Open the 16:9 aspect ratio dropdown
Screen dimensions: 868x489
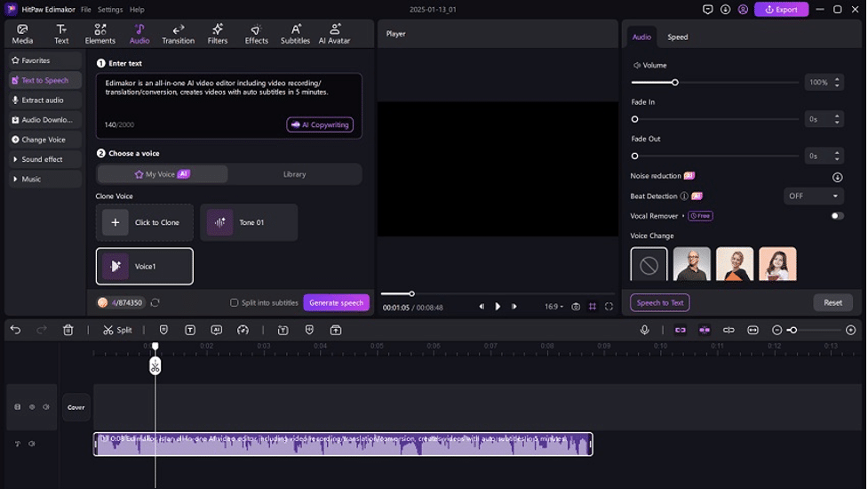click(x=553, y=307)
